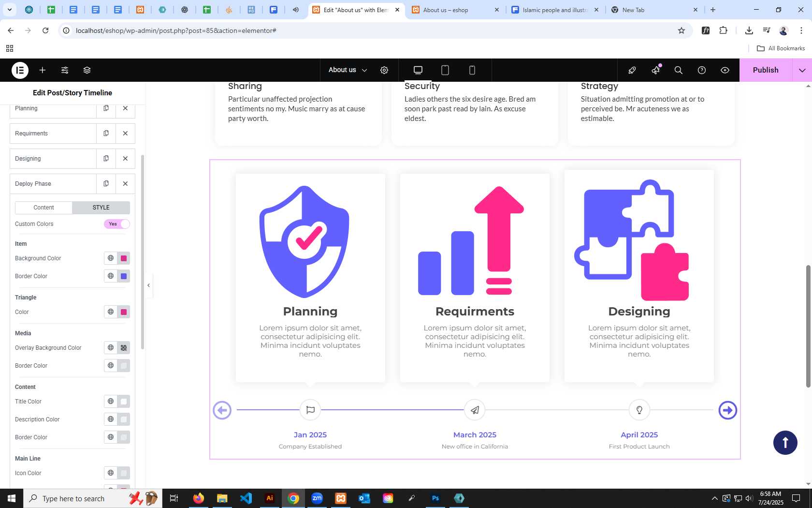Image resolution: width=812 pixels, height=508 pixels.
Task: Open Site Settings sliders icon
Action: [65, 70]
